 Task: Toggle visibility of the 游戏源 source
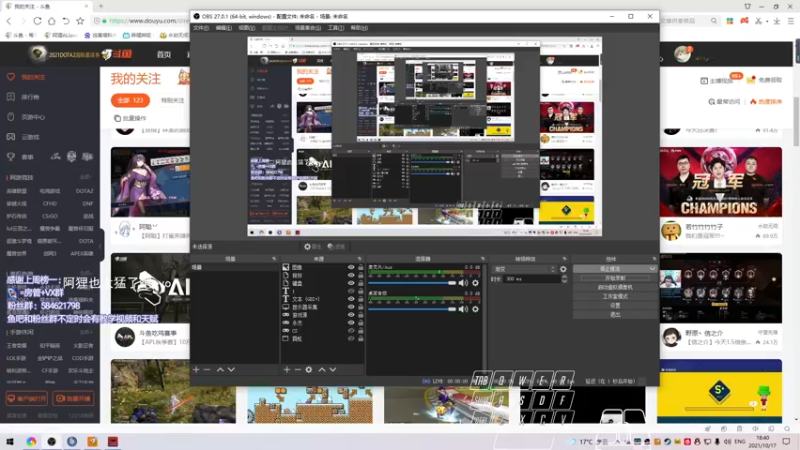351,315
